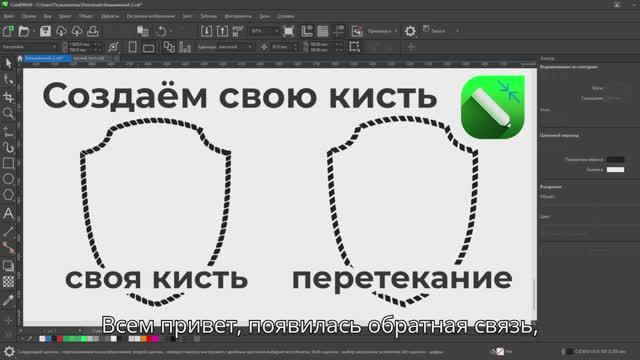Choose magenta swatch in bottom palette
This screenshot has height=360, width=640.
[x=156, y=339]
